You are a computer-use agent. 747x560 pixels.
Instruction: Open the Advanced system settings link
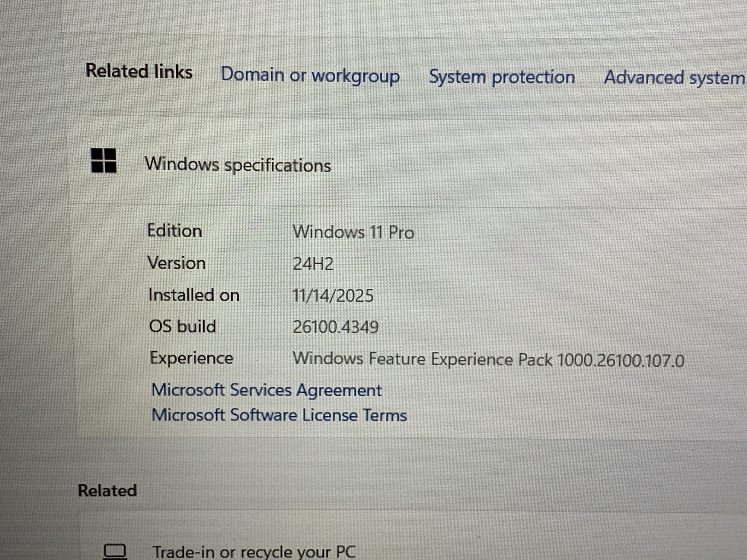pos(675,77)
